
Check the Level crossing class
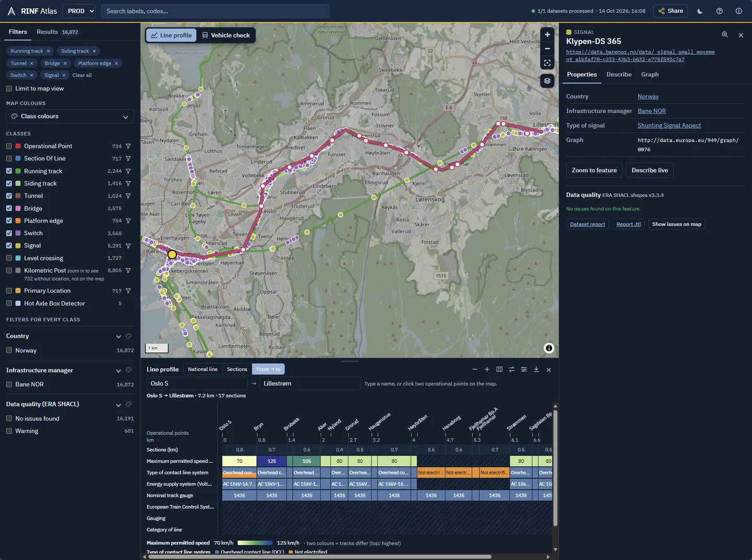9,258
